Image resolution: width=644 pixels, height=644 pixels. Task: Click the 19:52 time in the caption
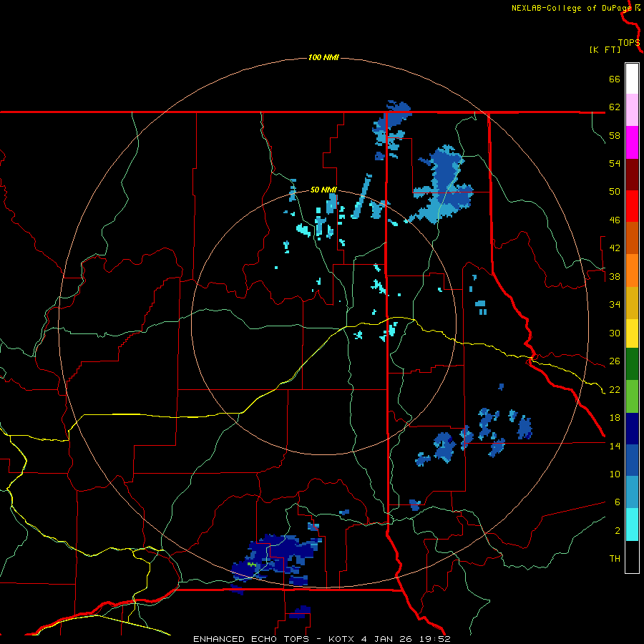click(x=435, y=639)
